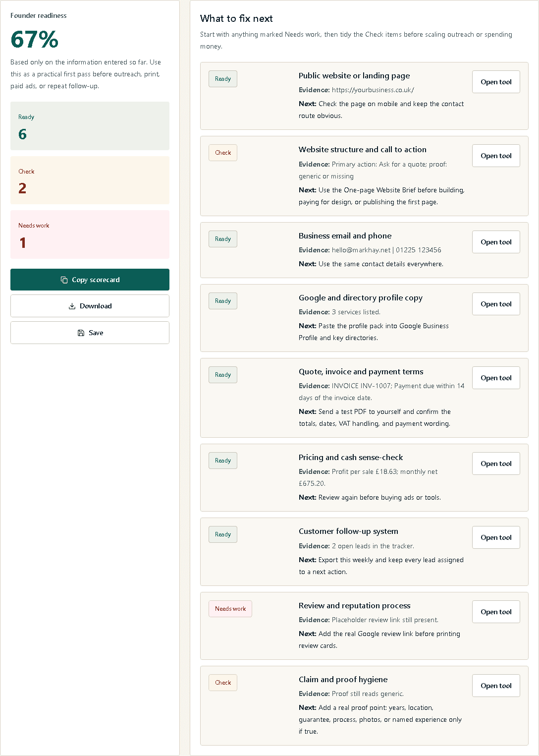Screen dimensions: 539x756
Task: Save the scorecard
Action: pos(90,333)
